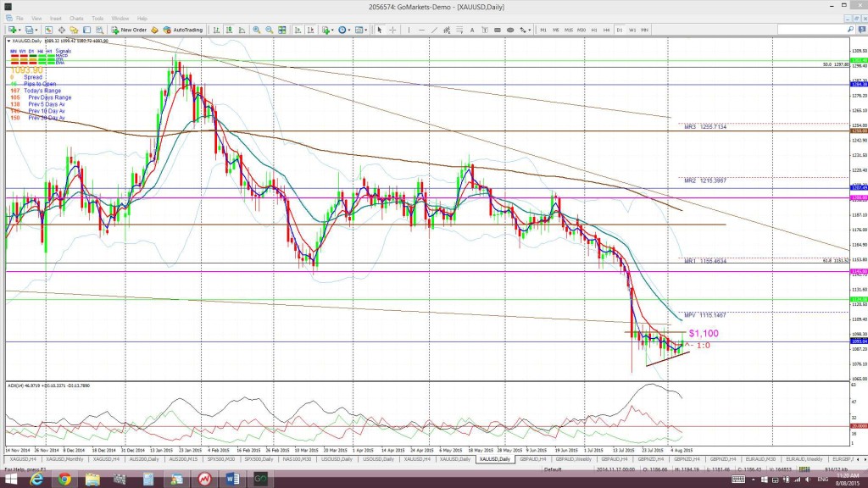
Task: Select the ellipse shape tool
Action: point(509,30)
